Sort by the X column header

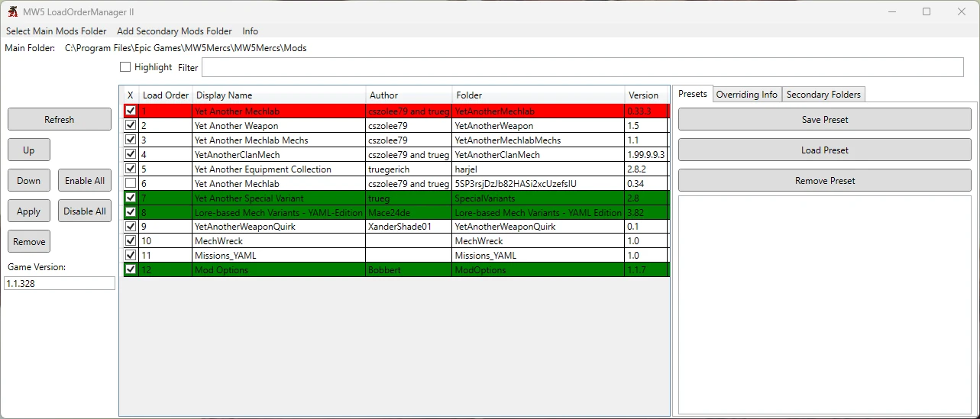pos(131,95)
